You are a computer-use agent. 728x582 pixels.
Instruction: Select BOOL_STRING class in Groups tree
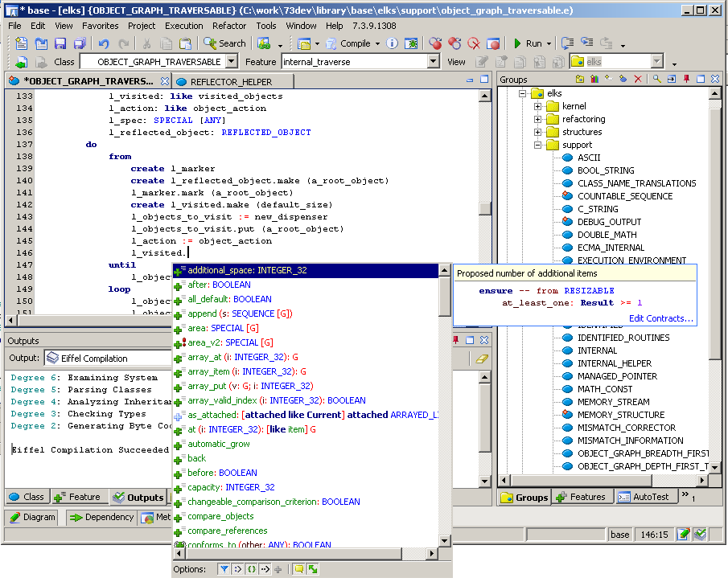(605, 170)
